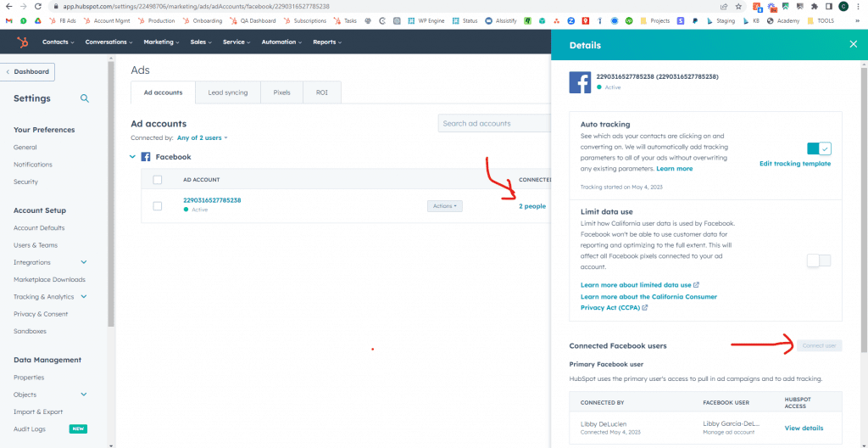The height and width of the screenshot is (448, 868).
Task: Check the select-all checkbox in AD ACCOUNT header
Action: [x=157, y=180]
